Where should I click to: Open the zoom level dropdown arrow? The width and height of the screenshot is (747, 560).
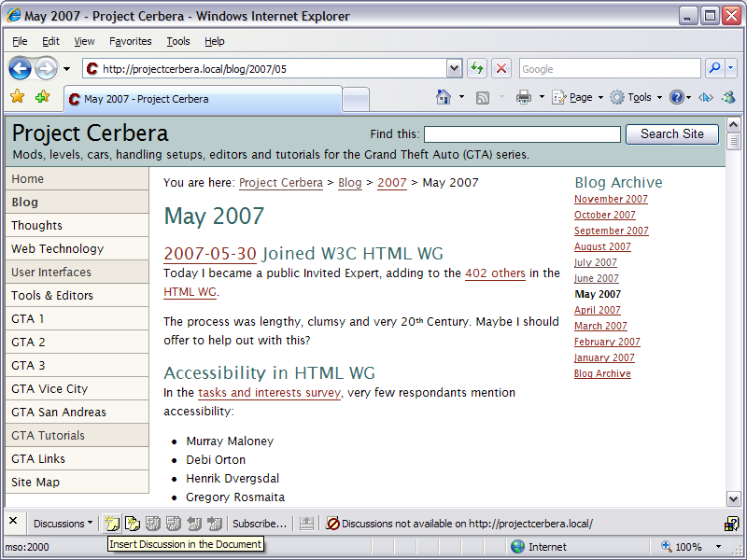pos(718,547)
